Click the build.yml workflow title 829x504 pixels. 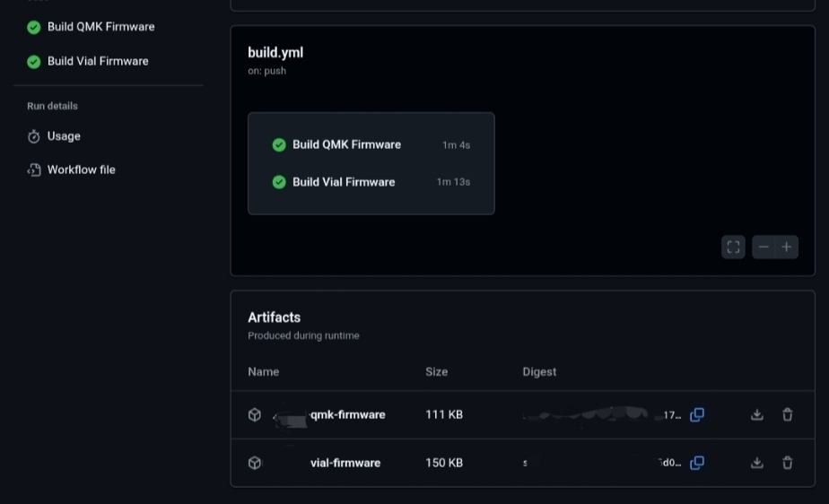(275, 53)
